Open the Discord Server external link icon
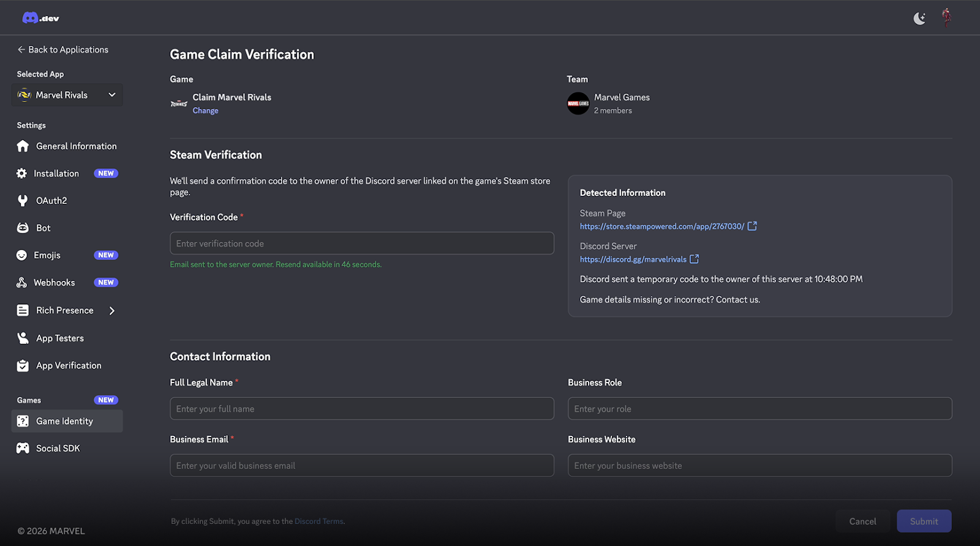The width and height of the screenshot is (980, 546). coord(694,259)
